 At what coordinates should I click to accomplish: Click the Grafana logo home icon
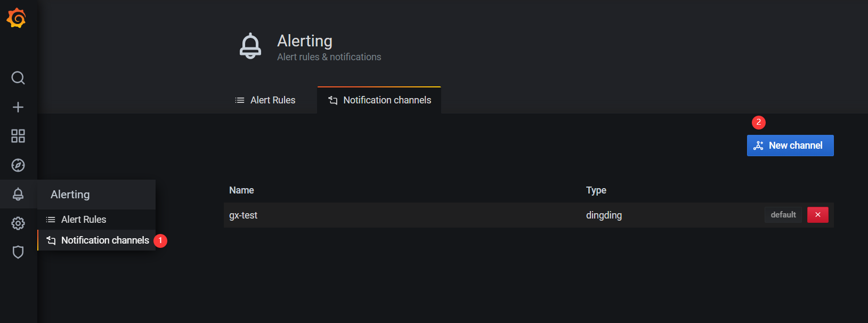(x=17, y=18)
